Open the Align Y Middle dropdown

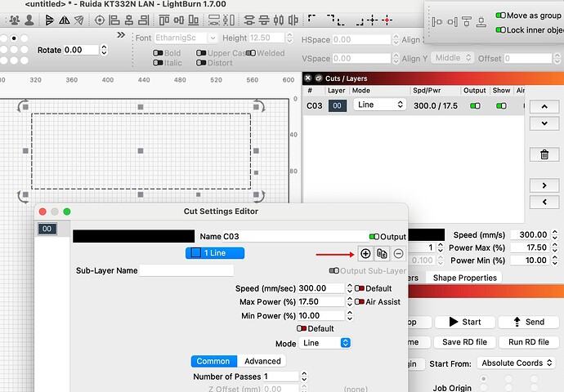click(452, 58)
